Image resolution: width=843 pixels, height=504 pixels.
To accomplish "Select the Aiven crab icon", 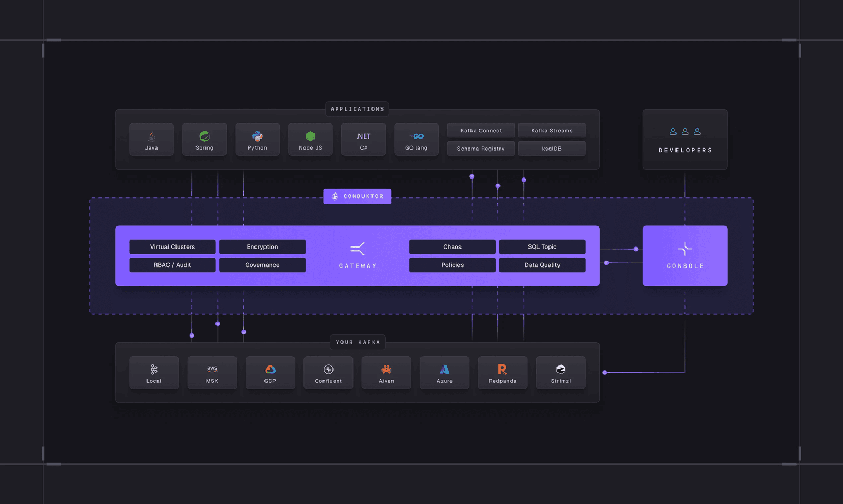I will tap(386, 370).
